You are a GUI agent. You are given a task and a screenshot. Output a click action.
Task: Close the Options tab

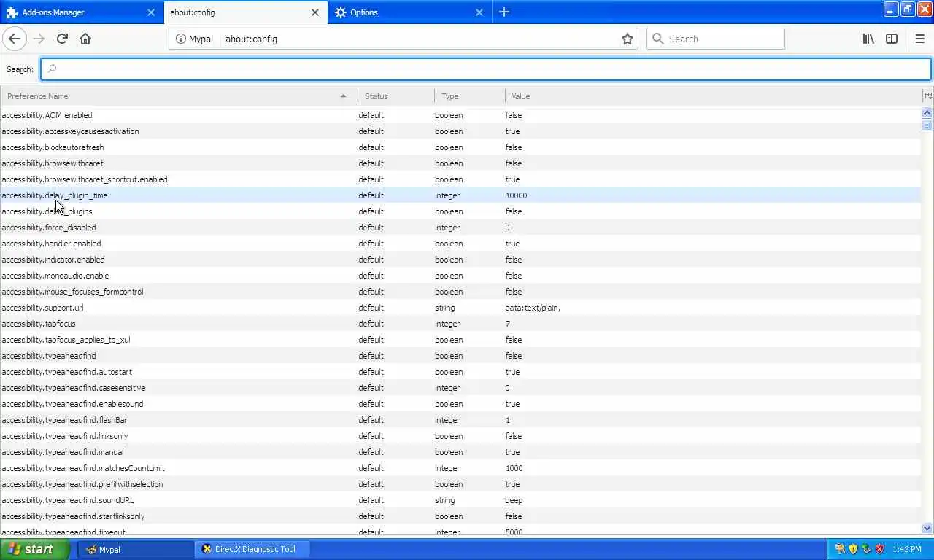click(479, 12)
